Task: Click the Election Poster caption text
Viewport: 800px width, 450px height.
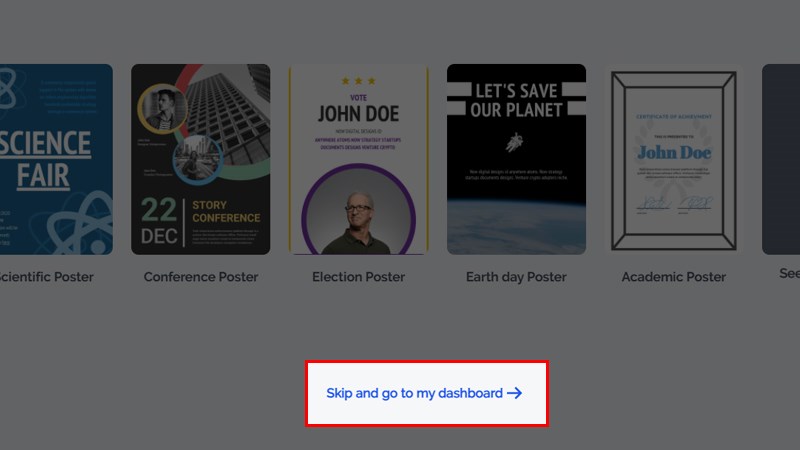Action: pyautogui.click(x=358, y=277)
